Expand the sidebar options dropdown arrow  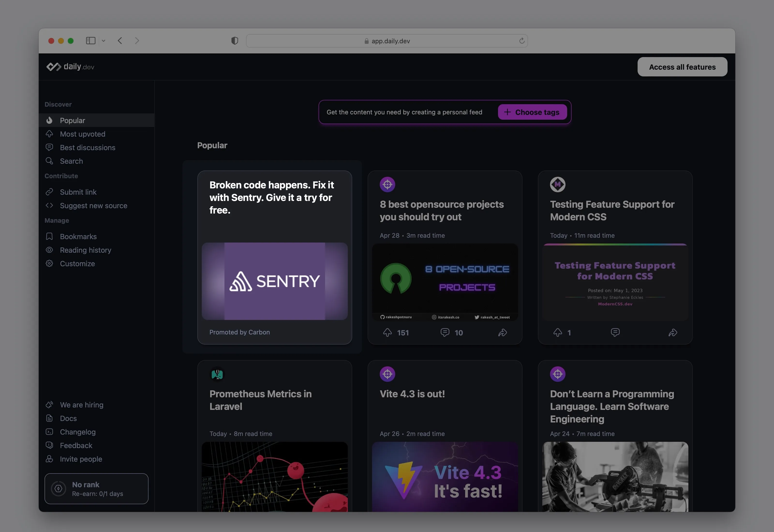(x=104, y=41)
